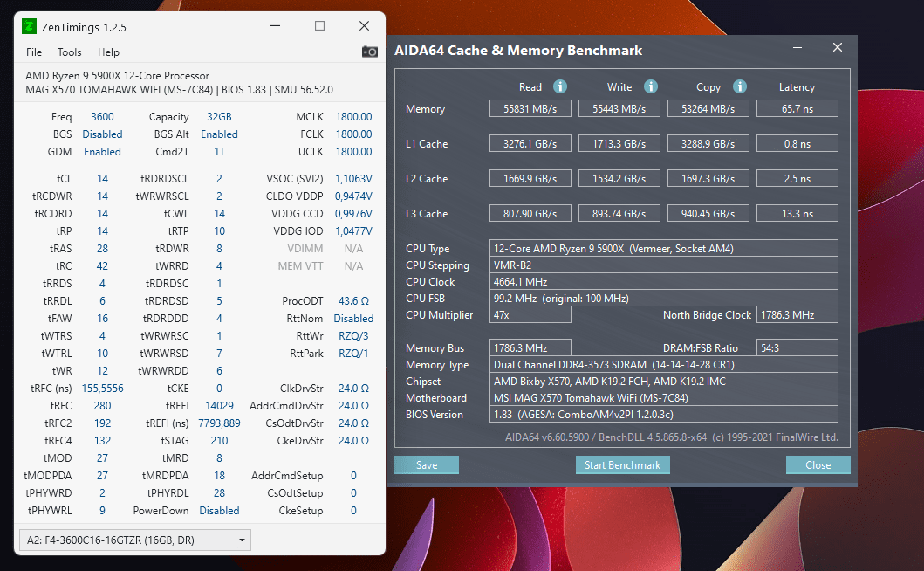The image size is (924, 571).
Task: Select L1 Cache Copy value 3288.9 GB/s
Action: [708, 143]
